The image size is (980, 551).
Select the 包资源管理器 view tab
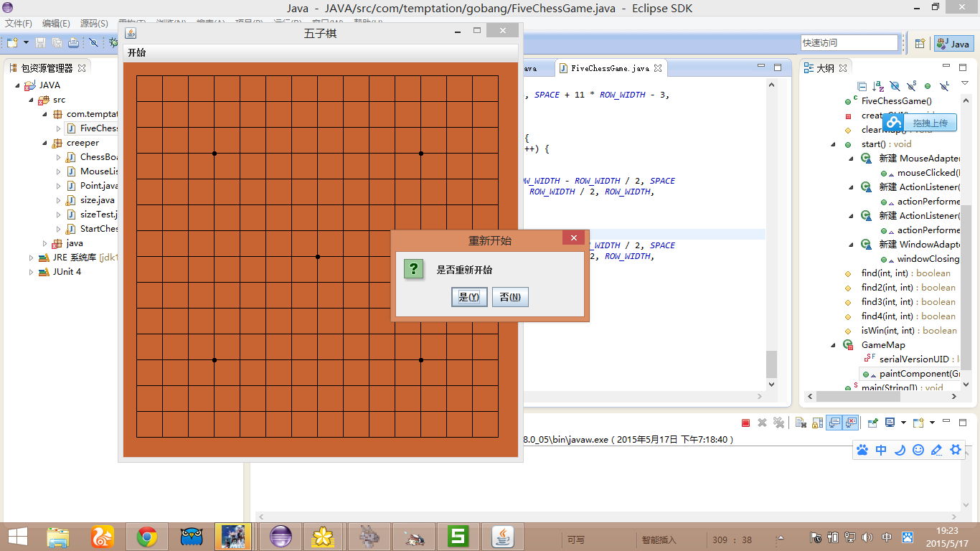click(47, 68)
